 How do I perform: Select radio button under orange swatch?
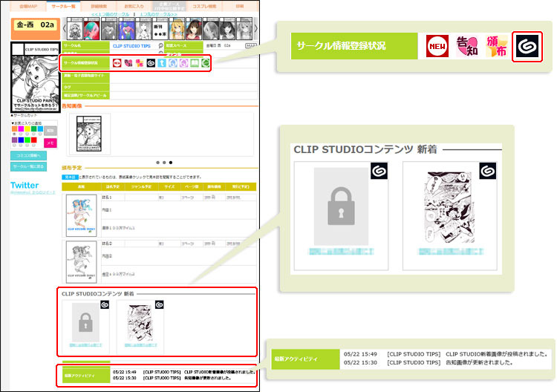[14, 134]
